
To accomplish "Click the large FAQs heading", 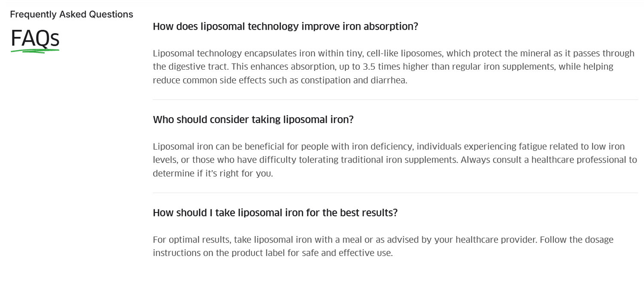I will tap(35, 38).
